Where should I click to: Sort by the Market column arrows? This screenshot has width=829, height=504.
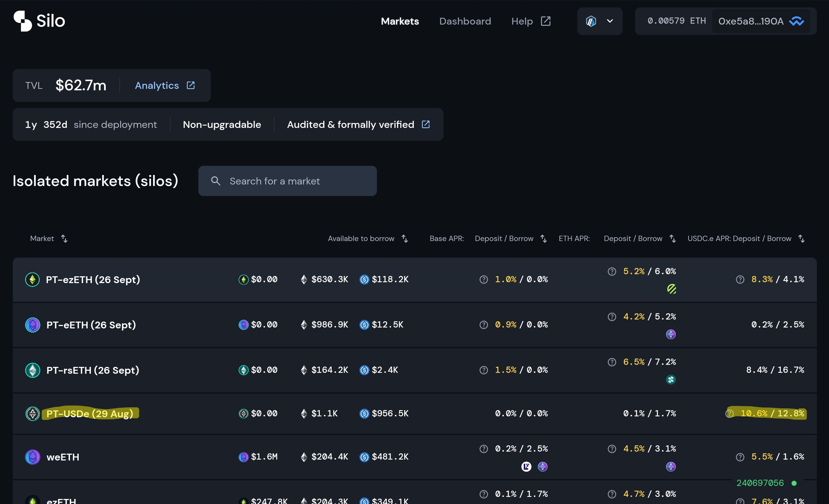click(x=64, y=239)
